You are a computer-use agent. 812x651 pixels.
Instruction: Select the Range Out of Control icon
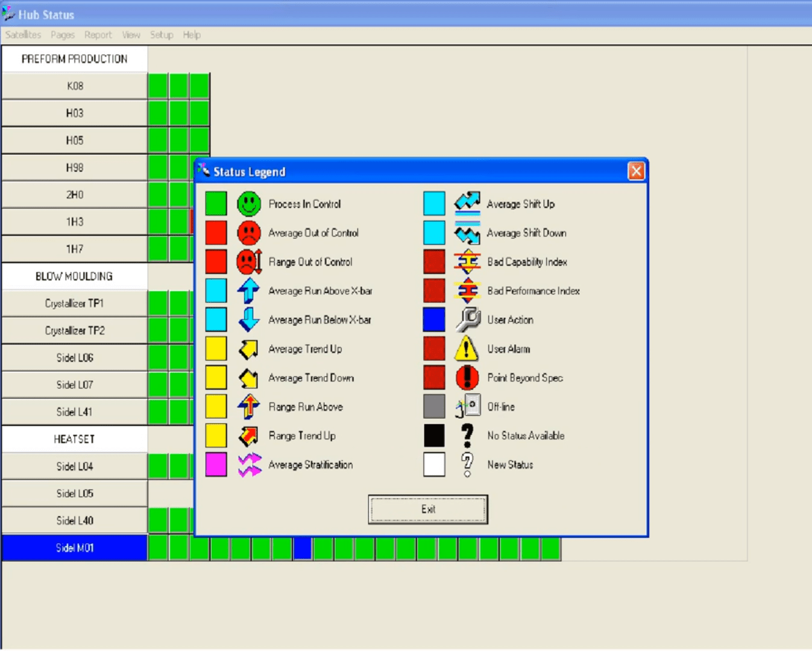click(x=248, y=262)
